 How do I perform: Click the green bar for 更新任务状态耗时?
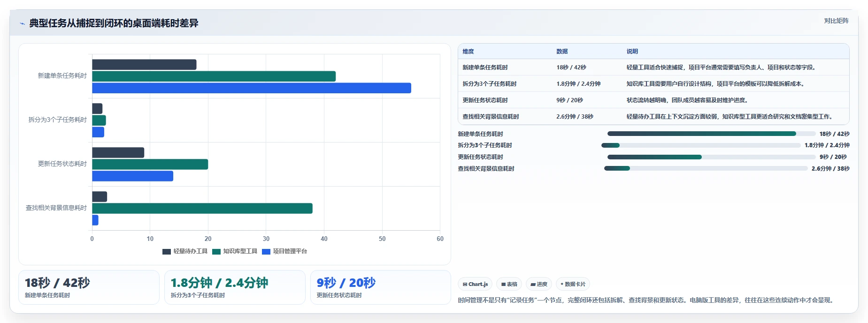click(150, 165)
